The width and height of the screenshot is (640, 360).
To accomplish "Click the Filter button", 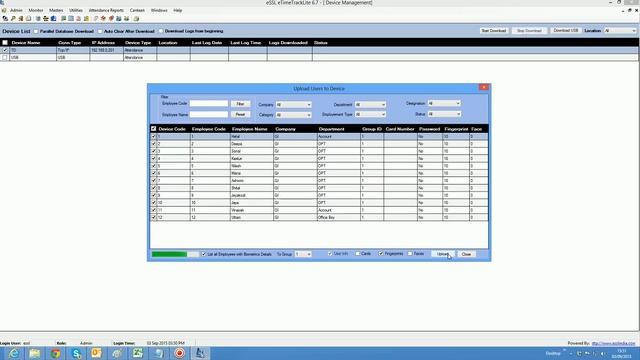I will click(x=240, y=104).
